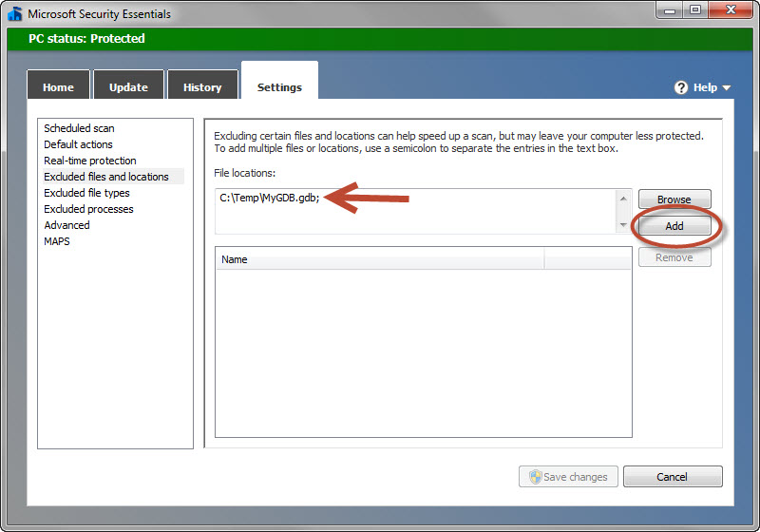Click the file locations scroll down arrow
Image resolution: width=760 pixels, height=532 pixels.
623,225
